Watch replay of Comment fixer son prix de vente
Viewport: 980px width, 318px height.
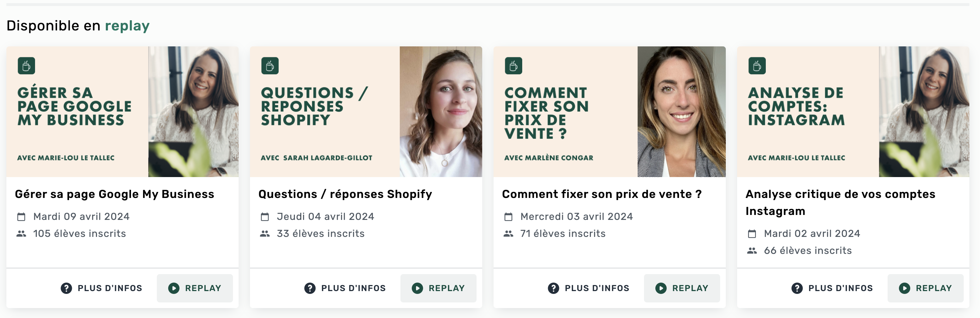[x=682, y=288]
